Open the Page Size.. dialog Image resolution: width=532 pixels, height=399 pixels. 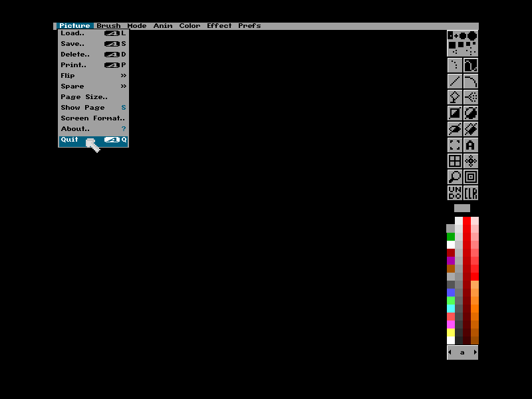click(x=93, y=96)
